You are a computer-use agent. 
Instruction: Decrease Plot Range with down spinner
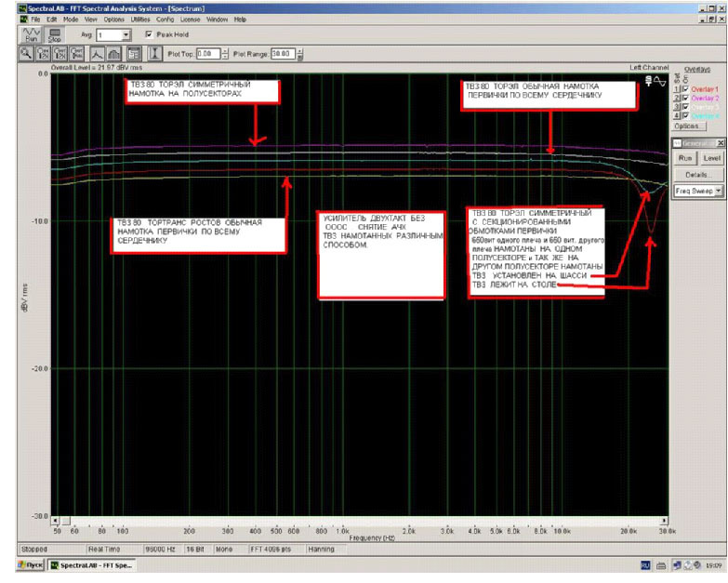coord(300,57)
